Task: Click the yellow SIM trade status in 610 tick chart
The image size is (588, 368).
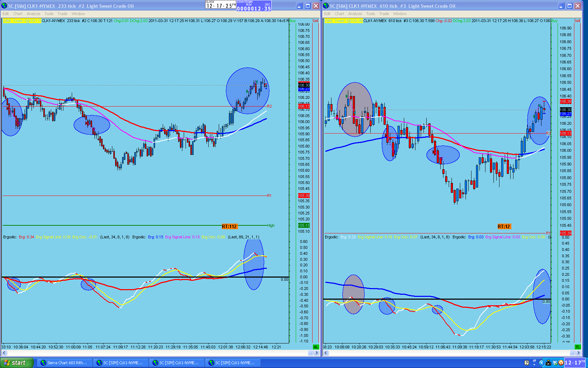Action: point(343,21)
